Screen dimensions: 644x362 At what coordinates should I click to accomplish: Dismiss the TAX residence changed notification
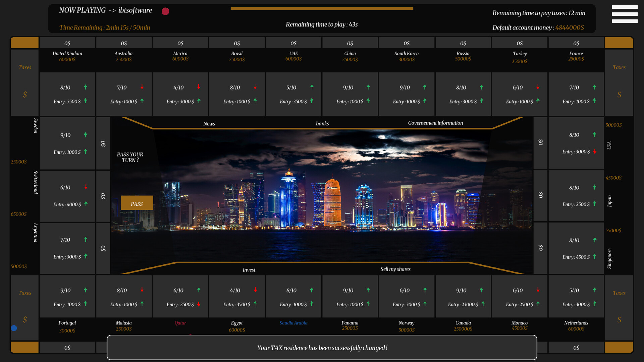[322, 348]
